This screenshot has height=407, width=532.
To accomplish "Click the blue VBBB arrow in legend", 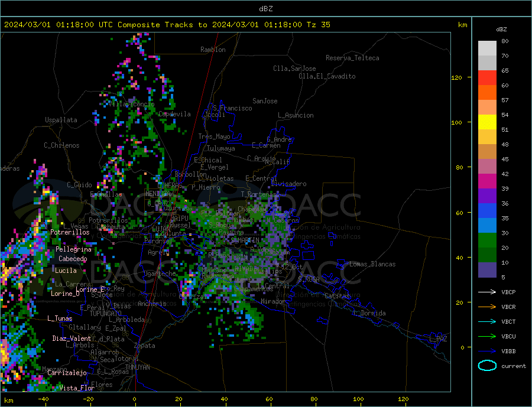I will (488, 351).
